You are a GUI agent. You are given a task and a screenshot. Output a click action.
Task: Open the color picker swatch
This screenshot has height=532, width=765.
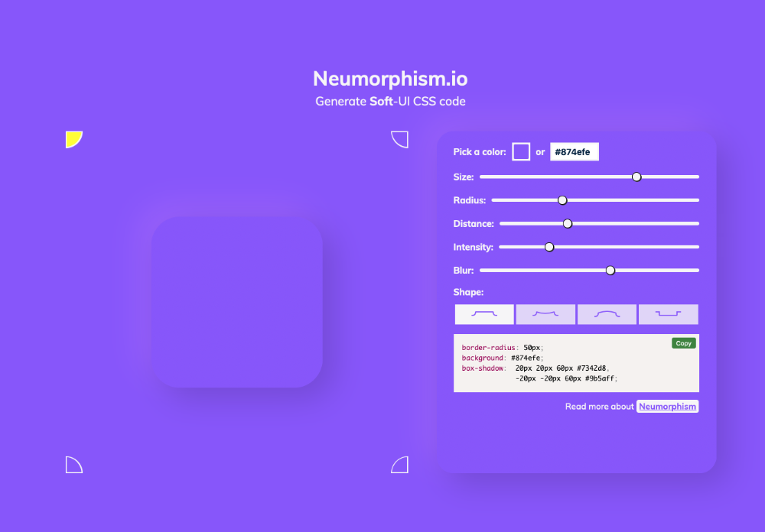click(521, 151)
